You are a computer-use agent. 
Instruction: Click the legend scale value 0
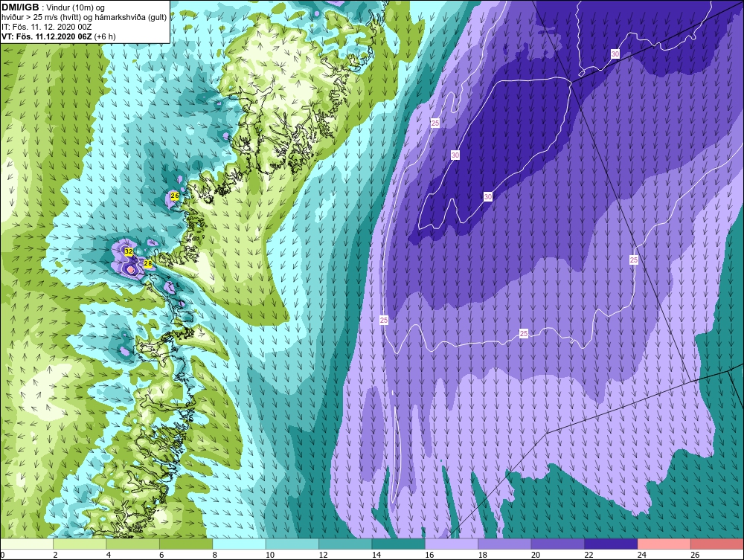coord(2,555)
